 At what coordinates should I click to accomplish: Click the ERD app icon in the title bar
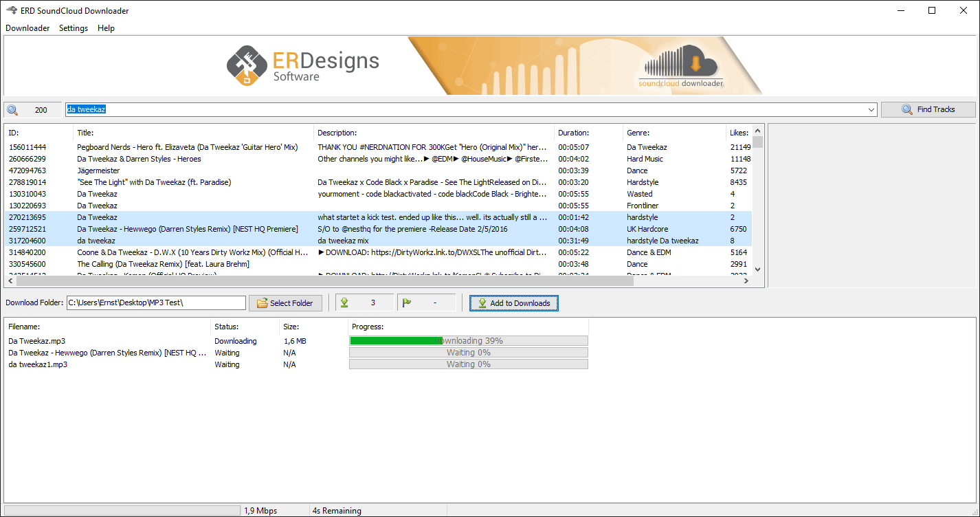point(10,10)
